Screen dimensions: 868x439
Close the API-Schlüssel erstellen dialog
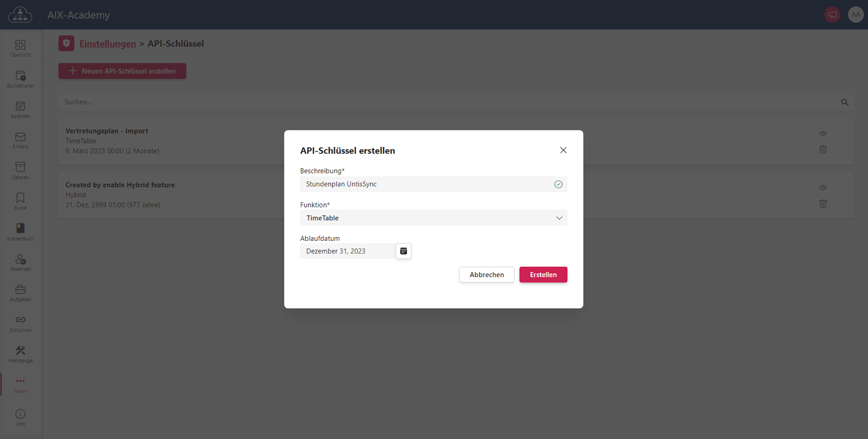coord(563,150)
